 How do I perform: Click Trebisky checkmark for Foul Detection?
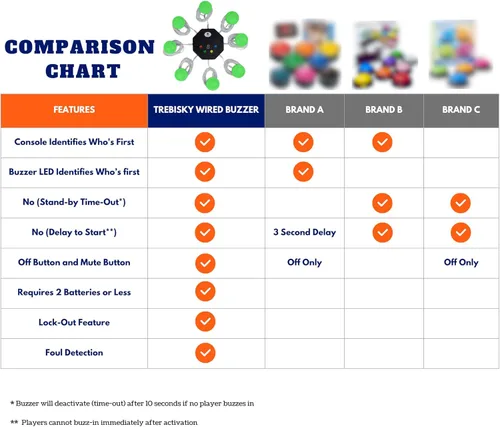205,353
